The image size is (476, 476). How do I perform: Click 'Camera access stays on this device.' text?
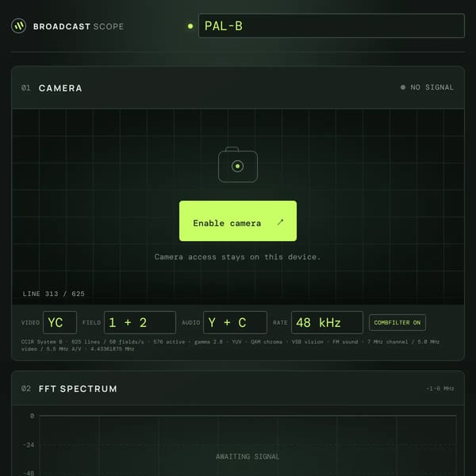click(x=237, y=257)
